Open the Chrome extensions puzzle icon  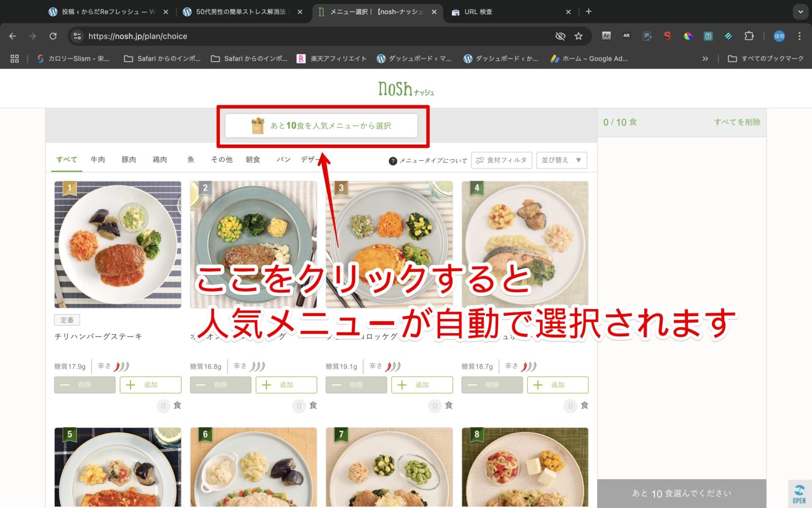click(749, 36)
